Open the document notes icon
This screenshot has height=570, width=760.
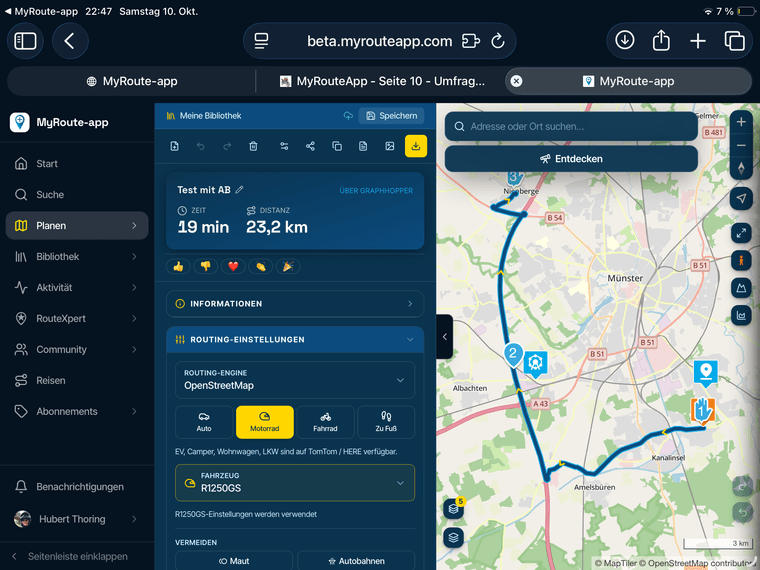coord(363,146)
